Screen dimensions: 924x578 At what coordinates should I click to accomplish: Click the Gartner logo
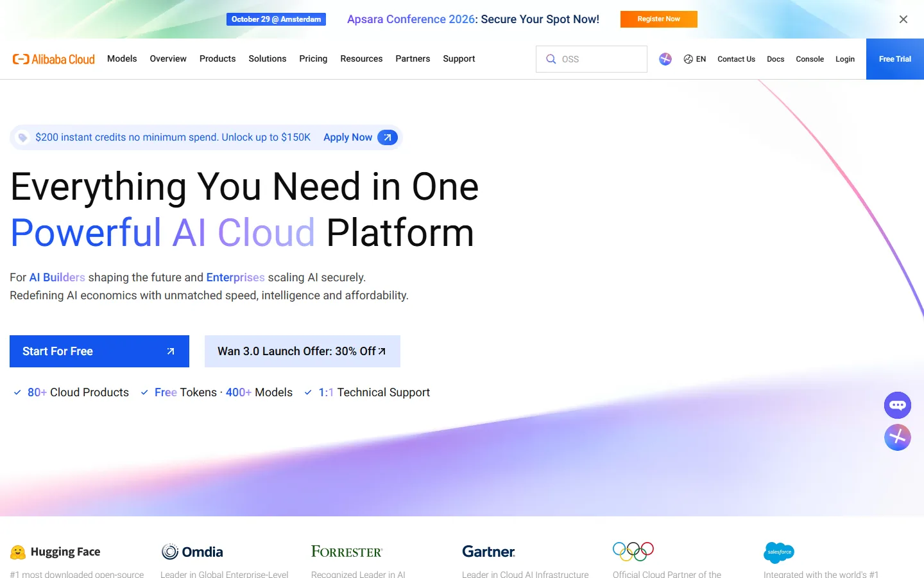click(488, 552)
